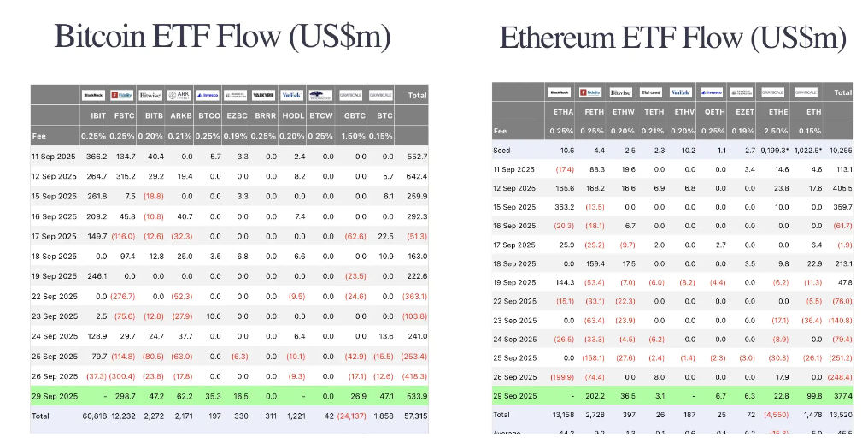The image size is (868, 443).
Task: Click the Fidelity logo above FBTC
Action: [x=122, y=95]
